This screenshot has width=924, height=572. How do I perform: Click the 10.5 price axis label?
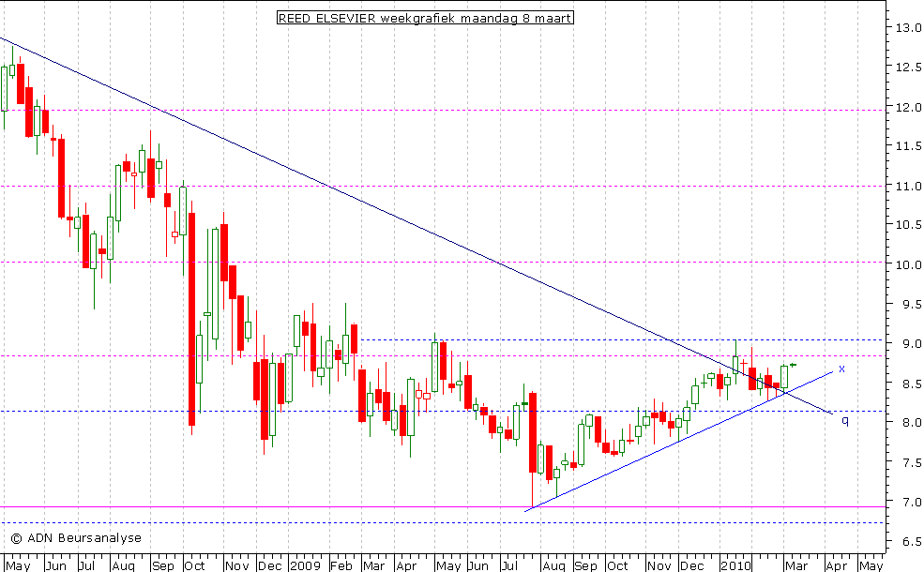coord(907,225)
